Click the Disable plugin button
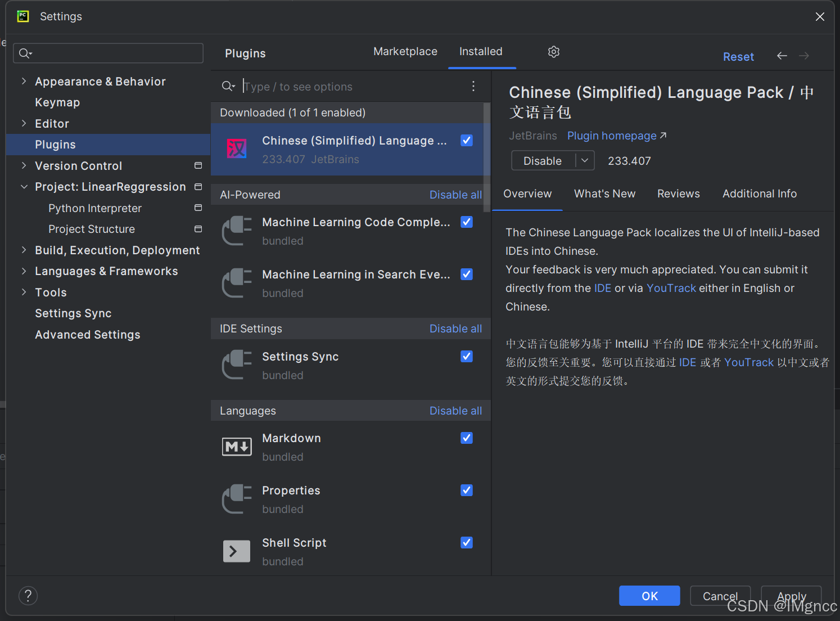This screenshot has width=840, height=621. click(543, 160)
